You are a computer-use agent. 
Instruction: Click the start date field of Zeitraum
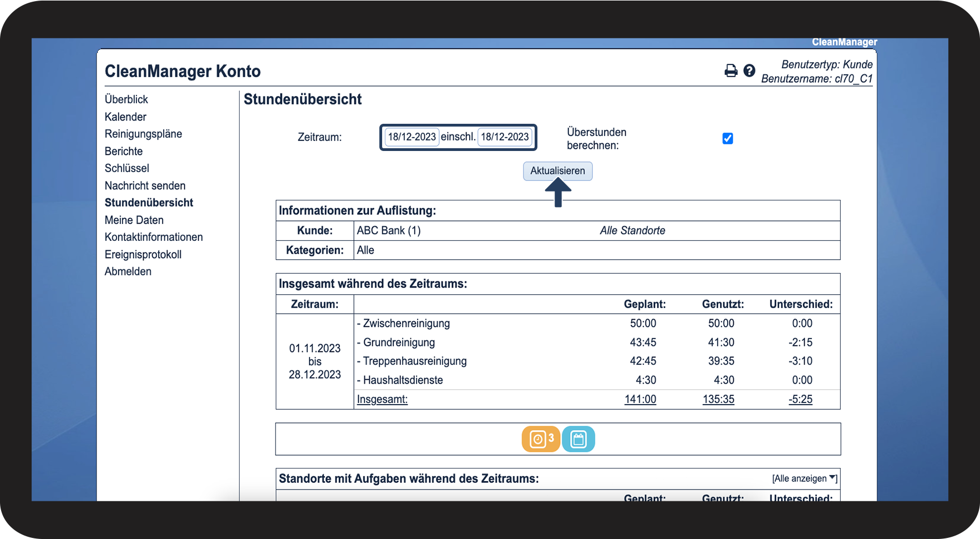412,137
